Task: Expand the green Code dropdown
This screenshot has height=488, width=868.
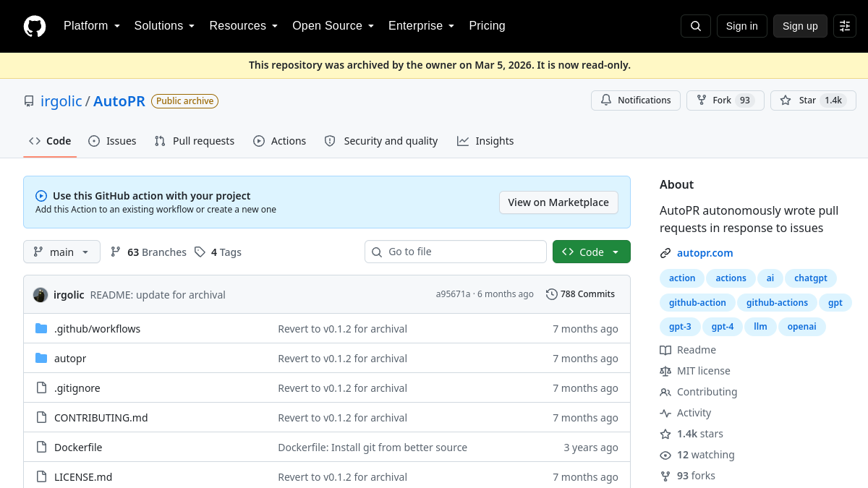Action: point(592,252)
